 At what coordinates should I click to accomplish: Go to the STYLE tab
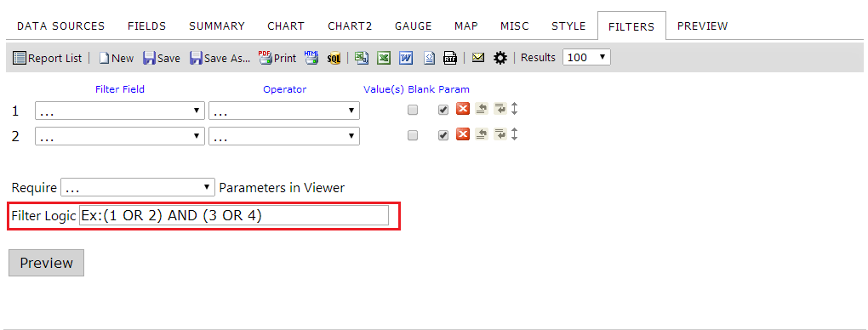[x=568, y=26]
